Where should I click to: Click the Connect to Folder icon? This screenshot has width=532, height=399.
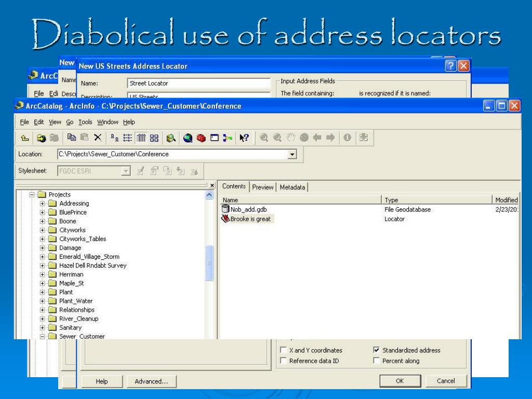42,138
